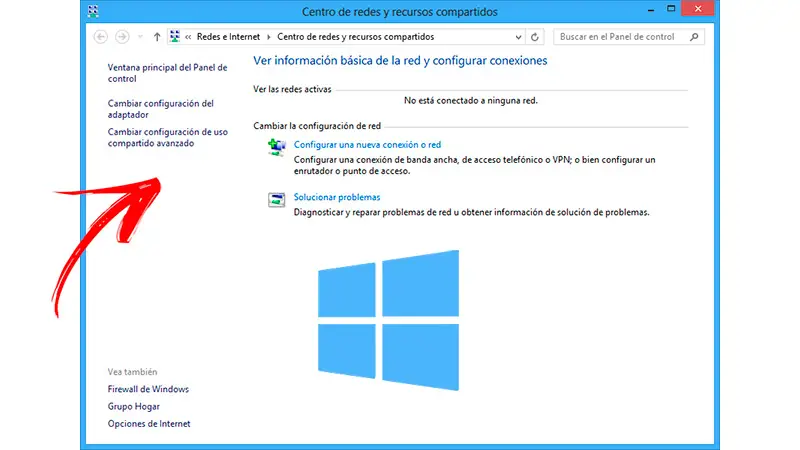Click the troubleshooting icon beside Solucionar problemas
Viewport: 800px width, 450px height.
pos(277,199)
